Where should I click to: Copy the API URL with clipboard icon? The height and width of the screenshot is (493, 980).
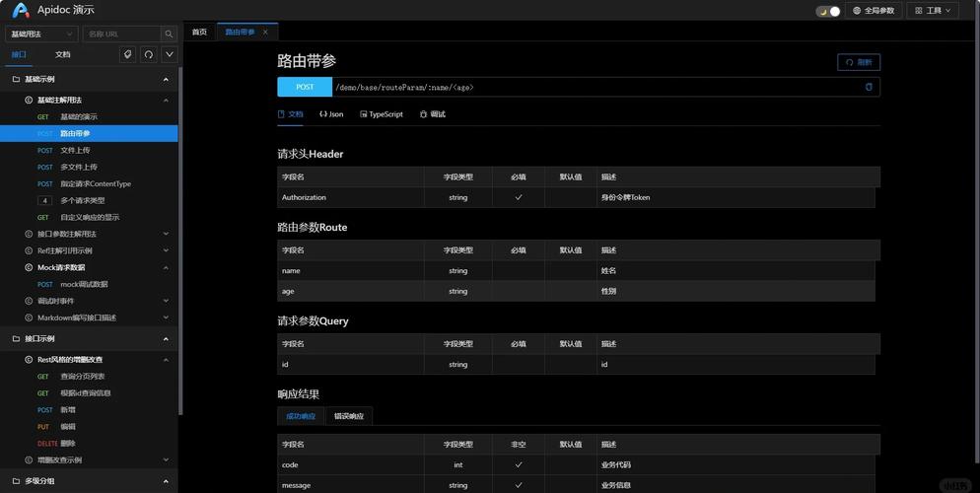[x=869, y=87]
